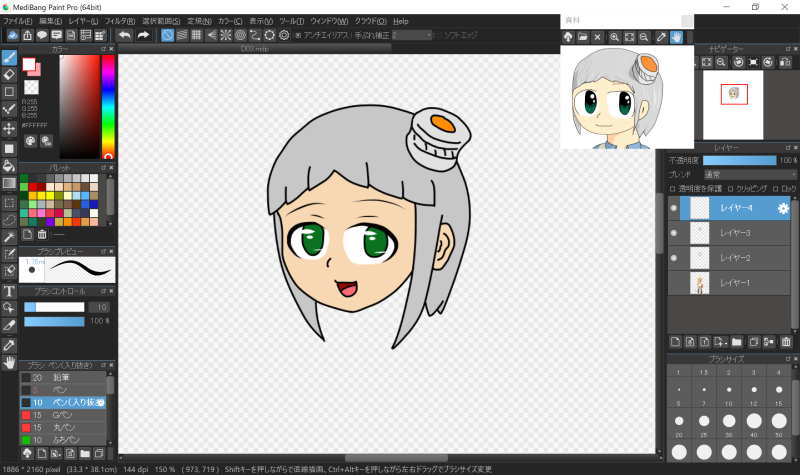Open the レイヤー menu in menu bar

click(82, 21)
